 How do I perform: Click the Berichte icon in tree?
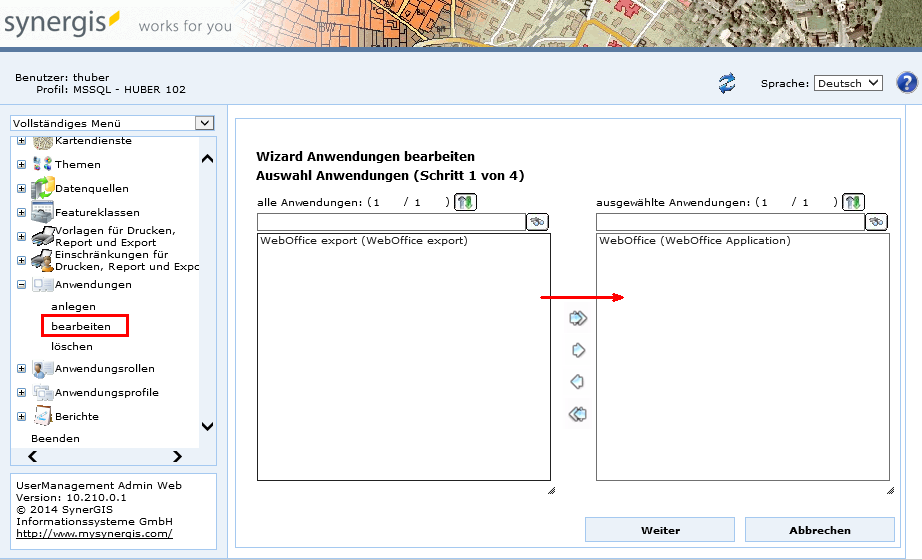(42, 416)
